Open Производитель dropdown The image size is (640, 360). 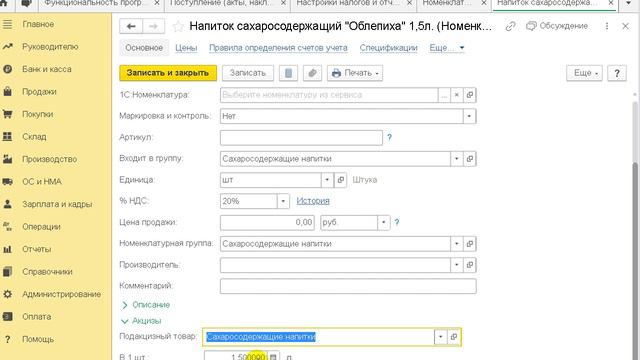pos(457,265)
